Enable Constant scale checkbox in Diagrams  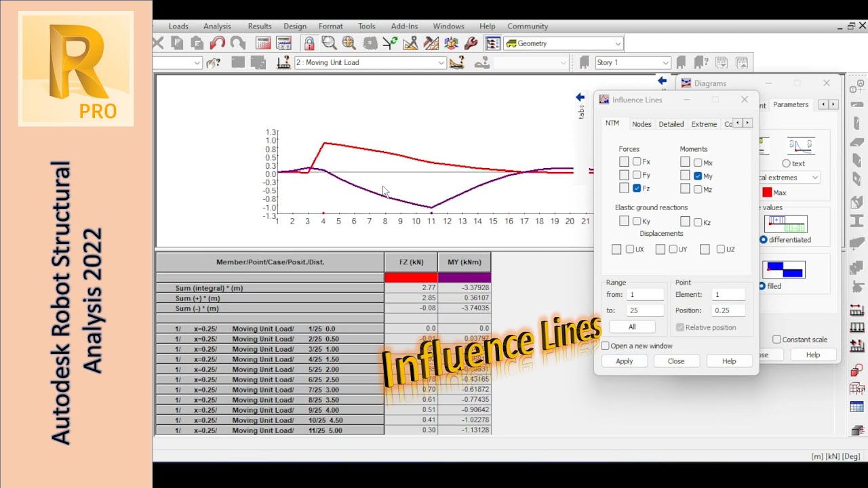pyautogui.click(x=776, y=340)
